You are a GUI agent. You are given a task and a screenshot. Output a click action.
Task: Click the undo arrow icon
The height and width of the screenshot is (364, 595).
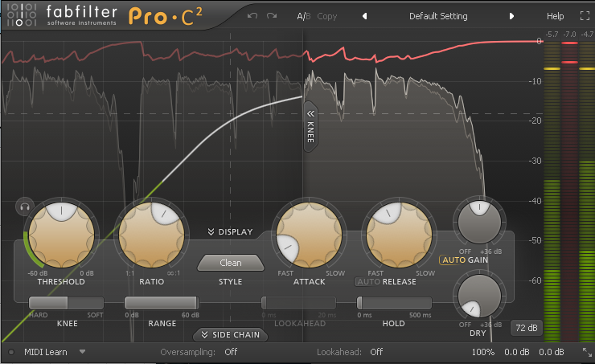[x=252, y=16]
